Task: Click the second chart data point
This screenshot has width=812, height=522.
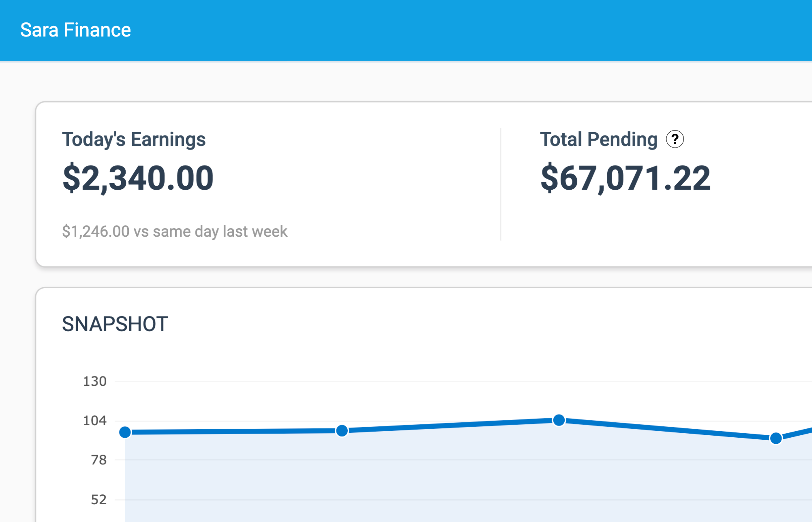Action: pyautogui.click(x=342, y=431)
